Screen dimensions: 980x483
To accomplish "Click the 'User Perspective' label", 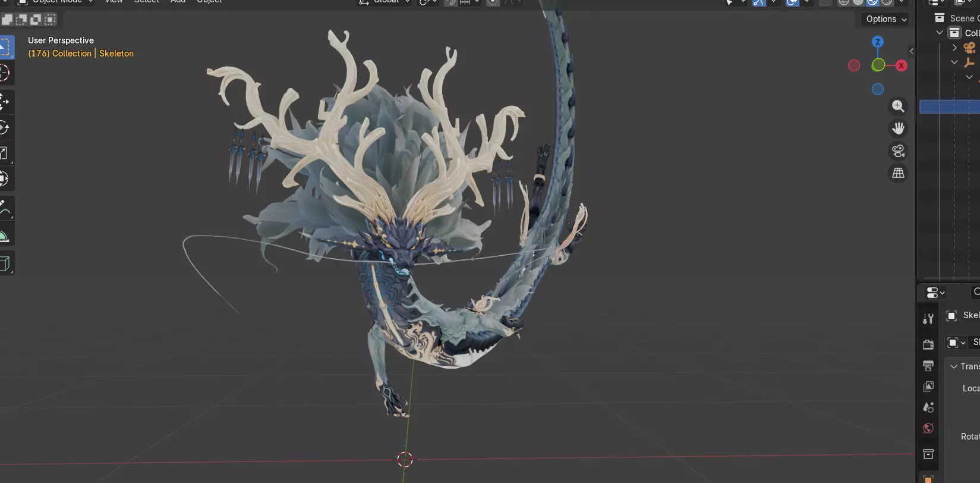I will point(61,40).
